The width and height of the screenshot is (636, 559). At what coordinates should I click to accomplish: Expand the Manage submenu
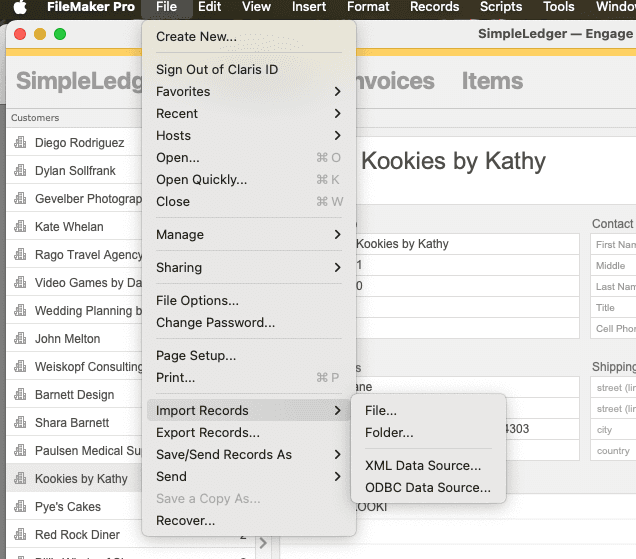click(x=249, y=234)
